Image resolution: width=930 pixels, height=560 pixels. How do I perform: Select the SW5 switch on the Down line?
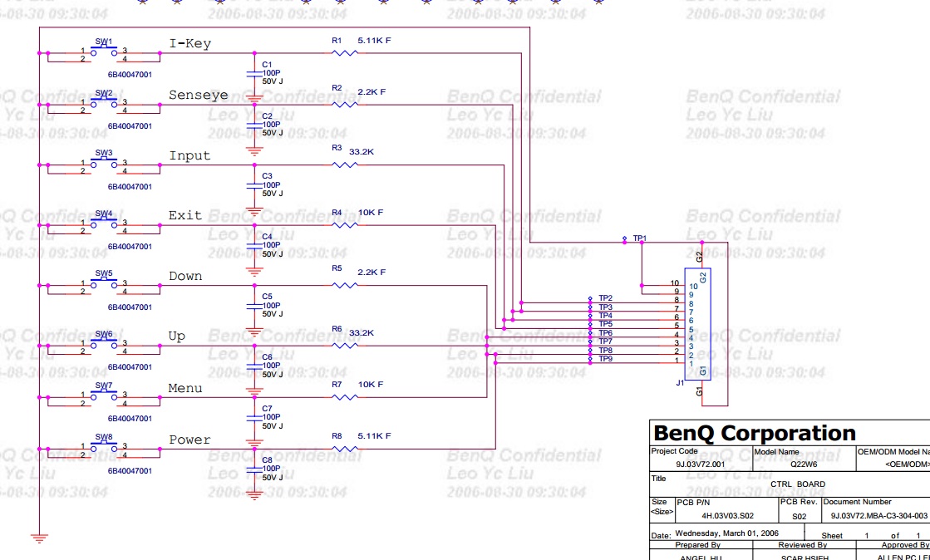tap(104, 286)
